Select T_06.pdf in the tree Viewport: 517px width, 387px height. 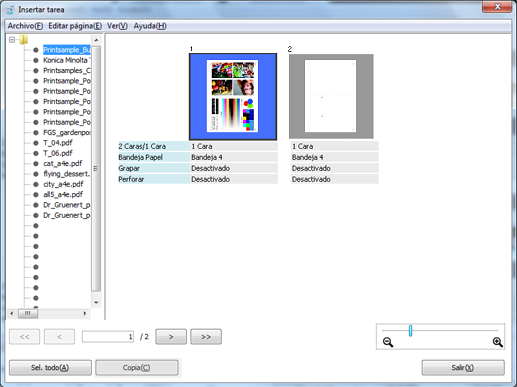coord(58,153)
